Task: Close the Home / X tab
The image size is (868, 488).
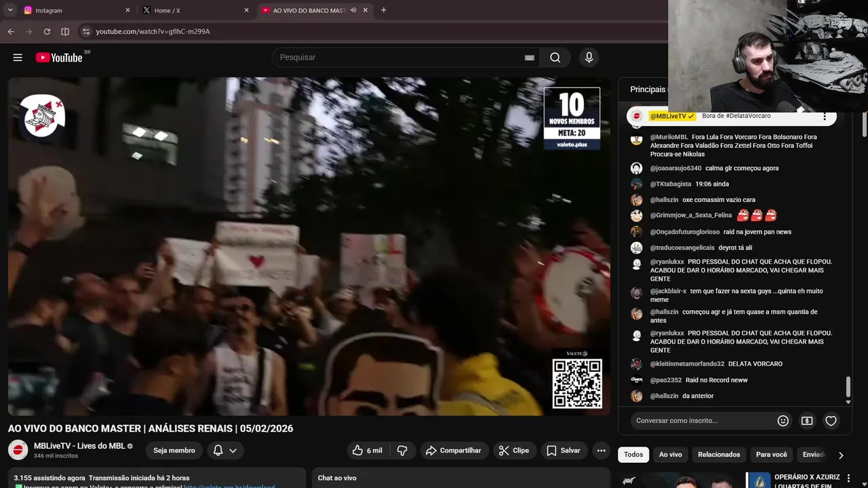Action: click(x=246, y=10)
